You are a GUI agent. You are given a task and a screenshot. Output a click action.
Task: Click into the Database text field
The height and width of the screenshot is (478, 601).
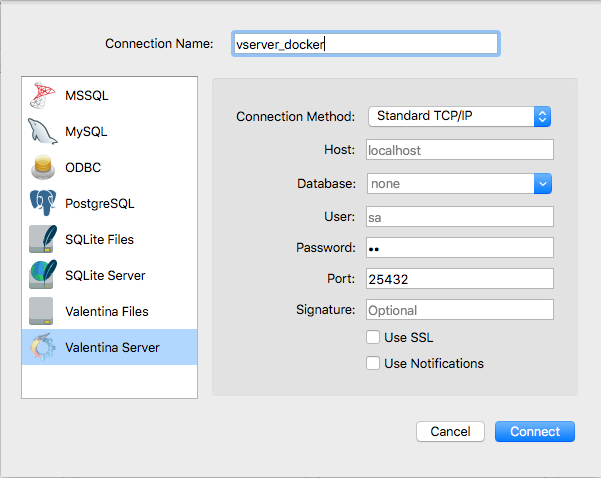point(450,184)
